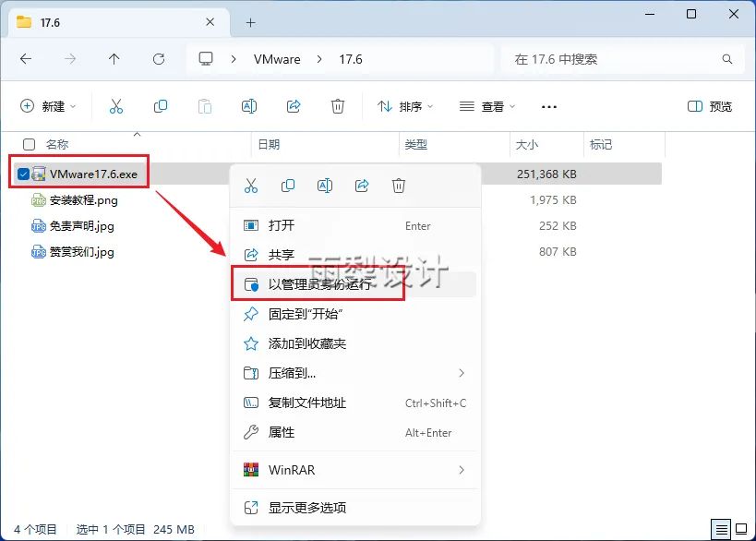Screen dimensions: 756x541
Task: Click Delete icon in context menu
Action: coord(398,186)
